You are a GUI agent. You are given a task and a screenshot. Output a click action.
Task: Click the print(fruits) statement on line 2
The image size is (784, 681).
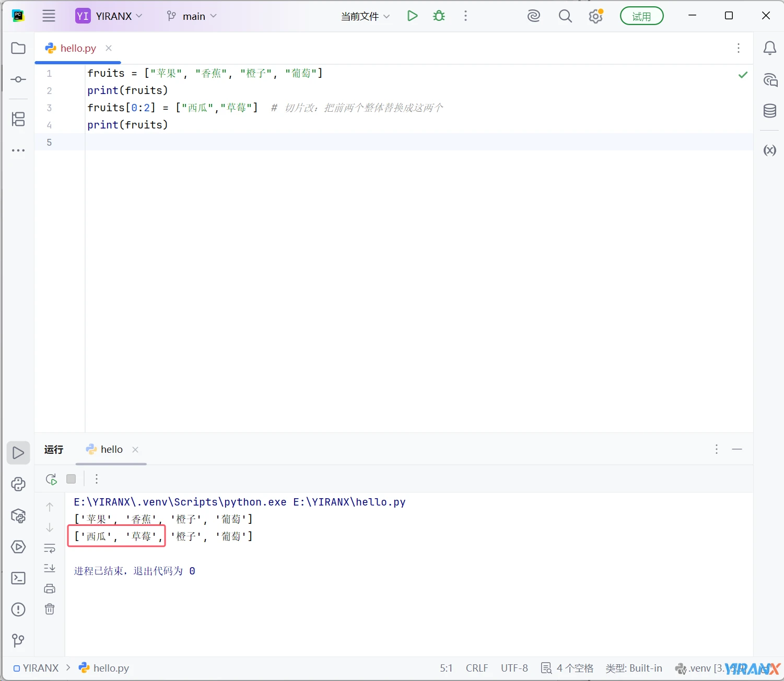tap(127, 90)
